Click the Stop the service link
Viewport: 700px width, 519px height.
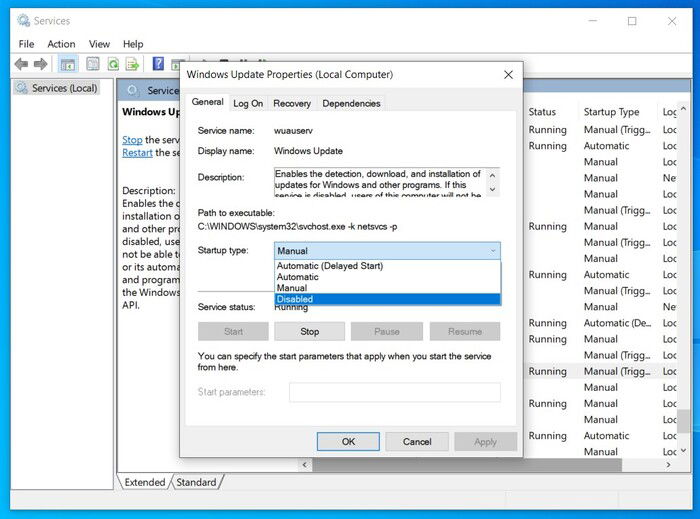(x=132, y=140)
